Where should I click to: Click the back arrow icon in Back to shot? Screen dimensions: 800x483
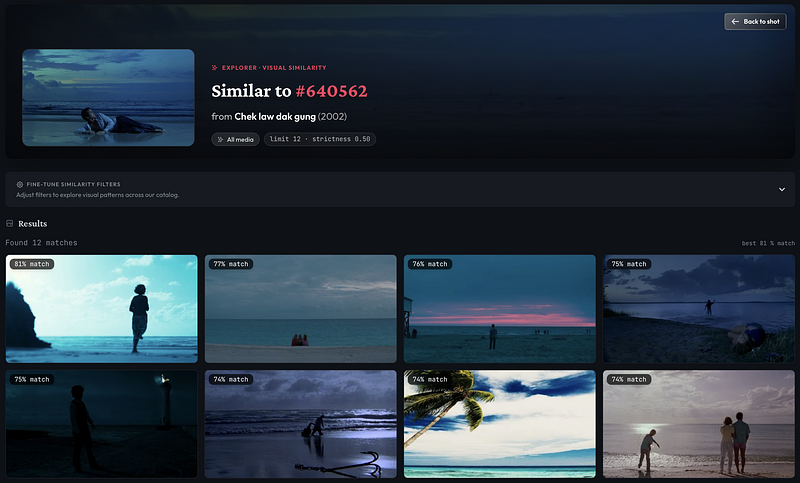click(x=735, y=21)
